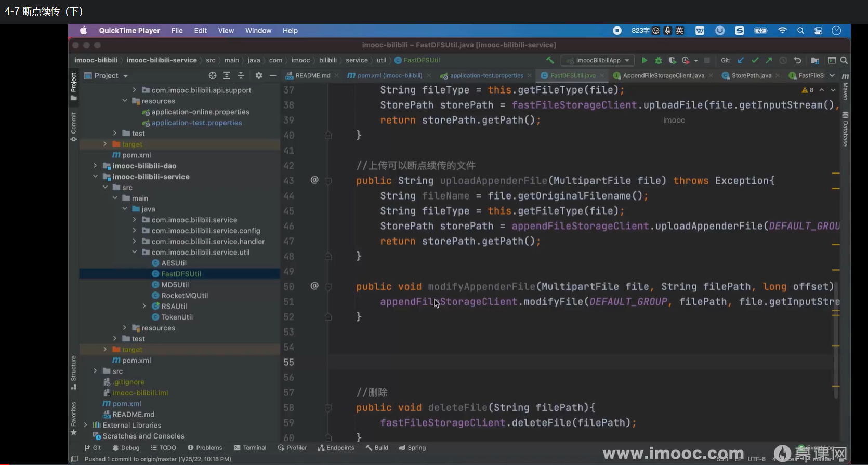Select MD5Util in the project tree

pos(175,285)
